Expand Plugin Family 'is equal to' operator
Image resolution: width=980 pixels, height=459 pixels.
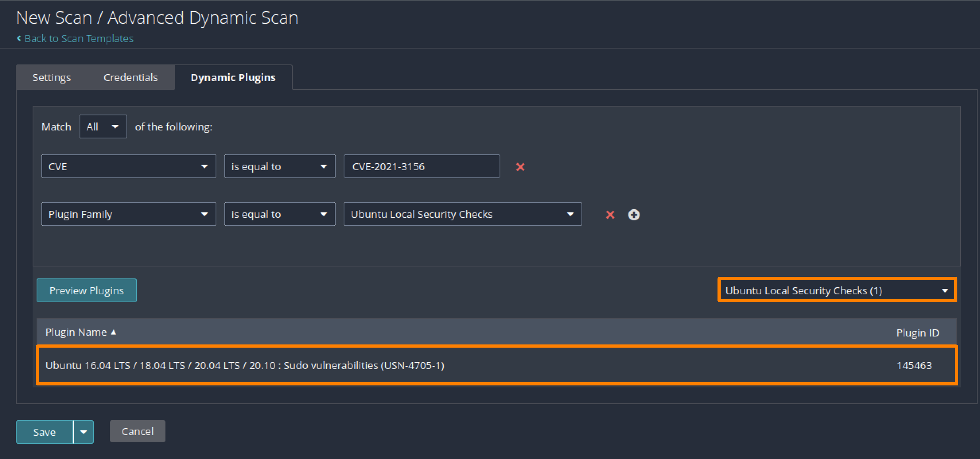[280, 214]
